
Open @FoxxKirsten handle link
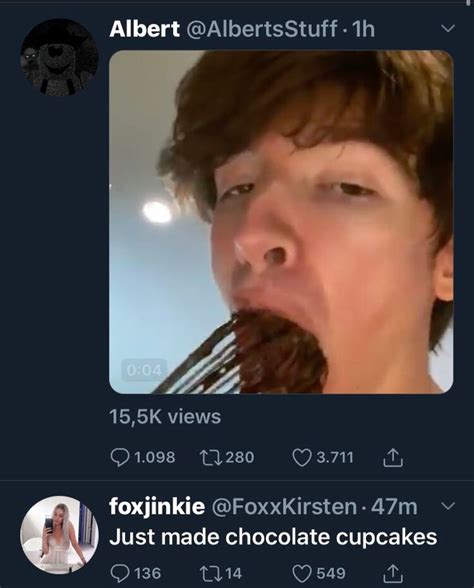pyautogui.click(x=284, y=506)
